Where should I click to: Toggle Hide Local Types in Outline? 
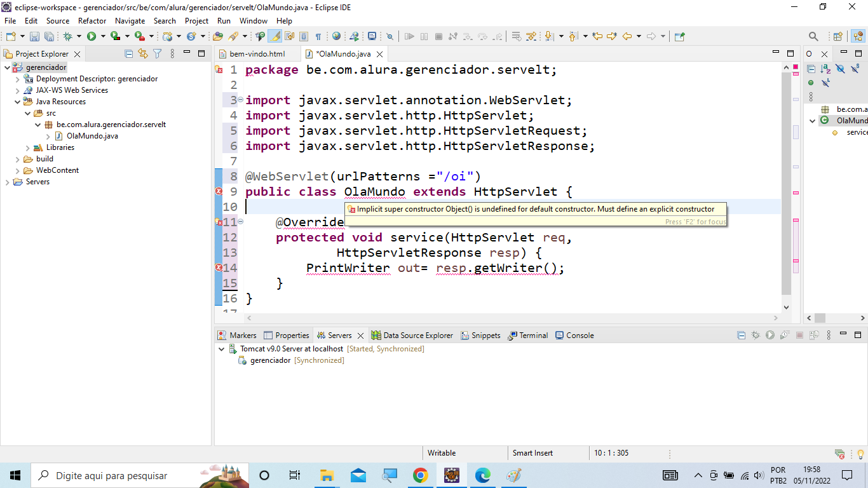[x=825, y=83]
